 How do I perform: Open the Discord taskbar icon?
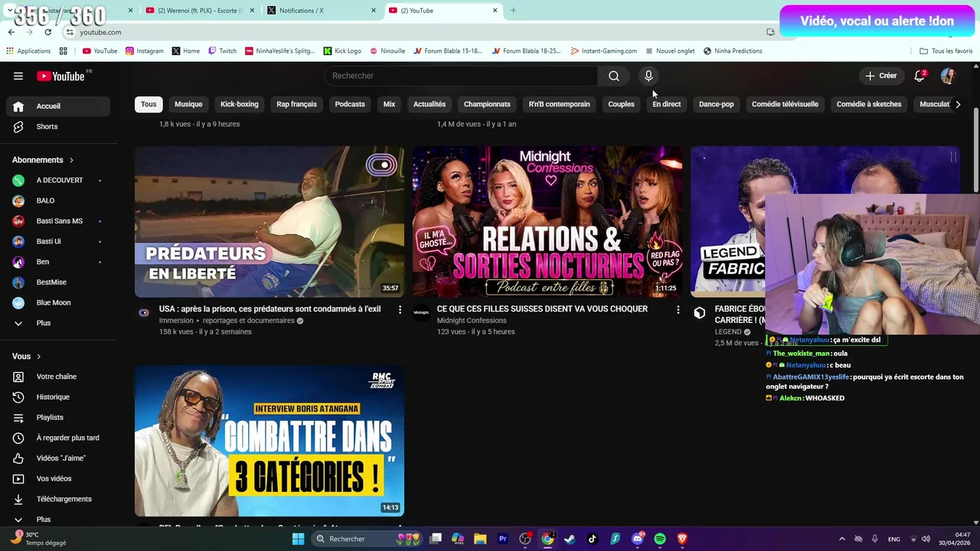638,539
